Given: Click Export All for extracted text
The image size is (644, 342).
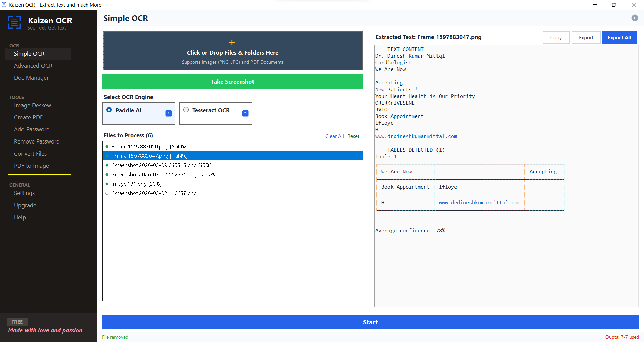Looking at the screenshot, I should [619, 37].
